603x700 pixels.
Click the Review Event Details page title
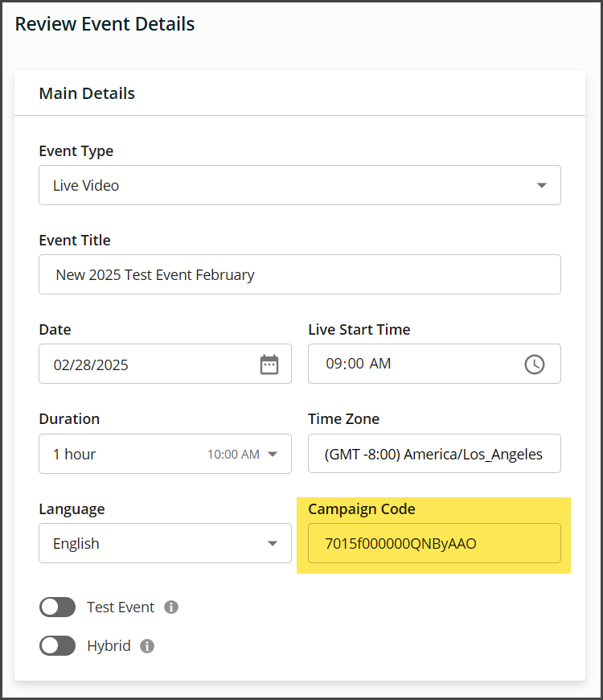105,24
